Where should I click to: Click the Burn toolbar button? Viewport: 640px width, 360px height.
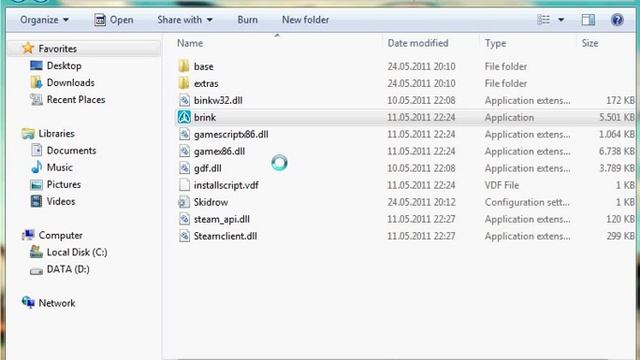click(247, 20)
